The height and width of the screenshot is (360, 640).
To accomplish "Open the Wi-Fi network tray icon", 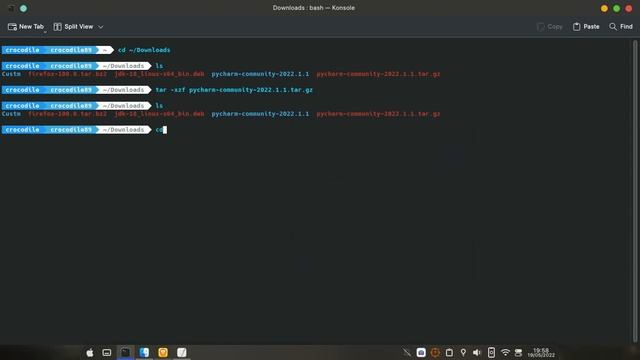I will pos(505,352).
